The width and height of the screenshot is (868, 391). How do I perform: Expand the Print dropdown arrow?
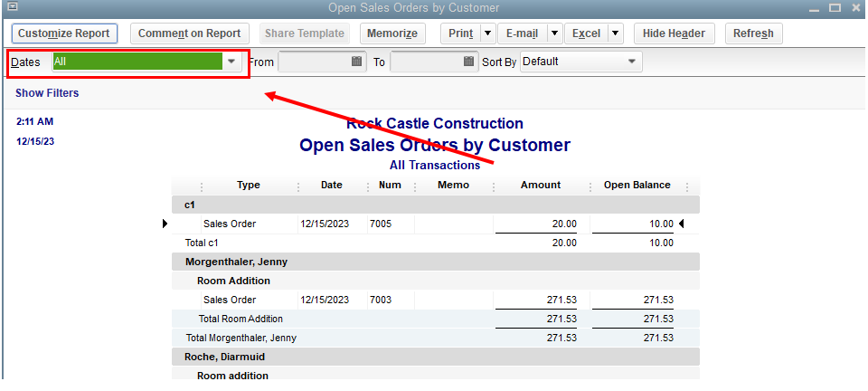tap(487, 33)
